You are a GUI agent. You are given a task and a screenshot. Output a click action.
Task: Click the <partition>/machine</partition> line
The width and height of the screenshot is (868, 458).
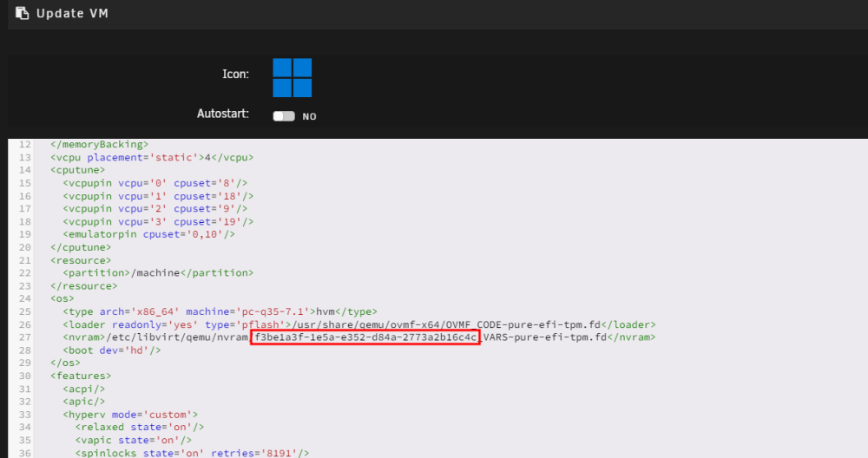coord(158,273)
